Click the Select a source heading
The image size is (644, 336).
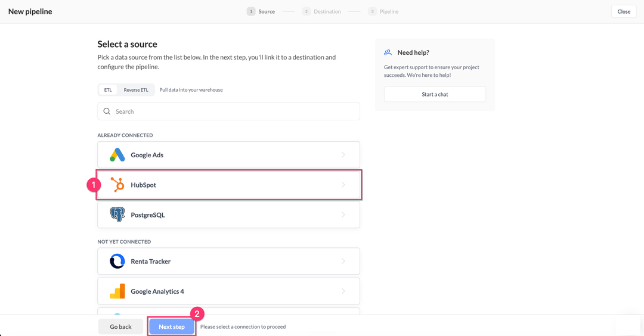pyautogui.click(x=128, y=44)
